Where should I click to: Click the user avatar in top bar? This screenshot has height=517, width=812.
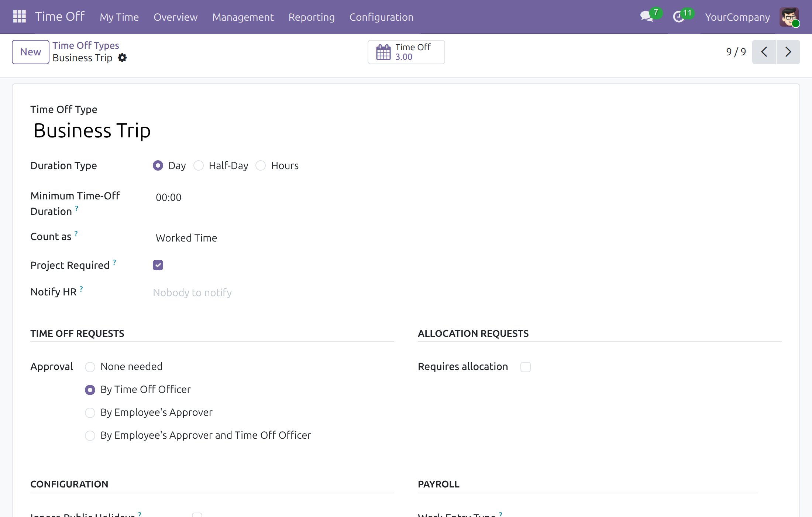point(789,17)
